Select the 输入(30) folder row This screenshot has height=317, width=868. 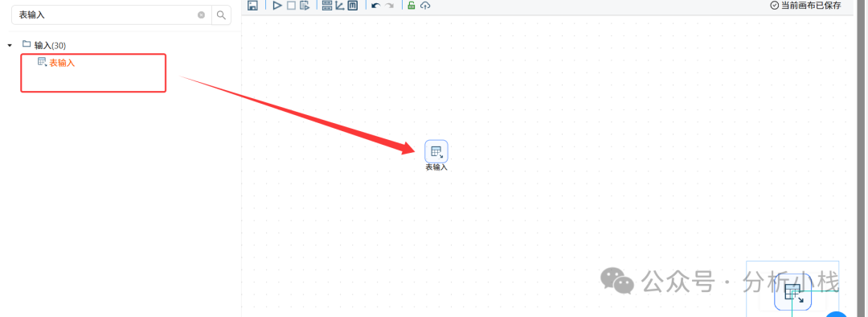(x=44, y=45)
